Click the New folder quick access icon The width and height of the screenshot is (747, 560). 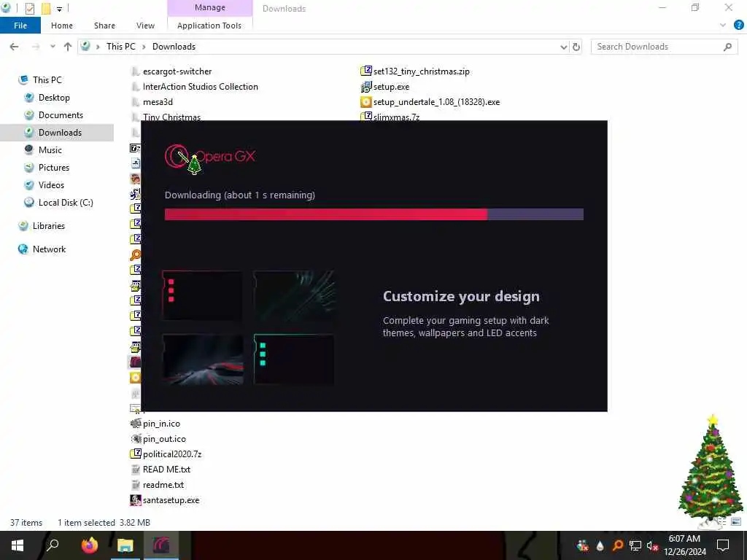(46, 8)
